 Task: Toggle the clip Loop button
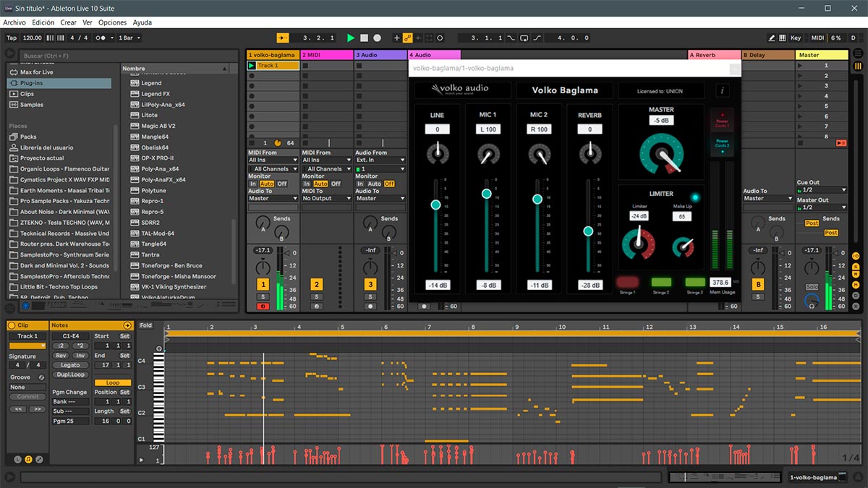click(113, 382)
